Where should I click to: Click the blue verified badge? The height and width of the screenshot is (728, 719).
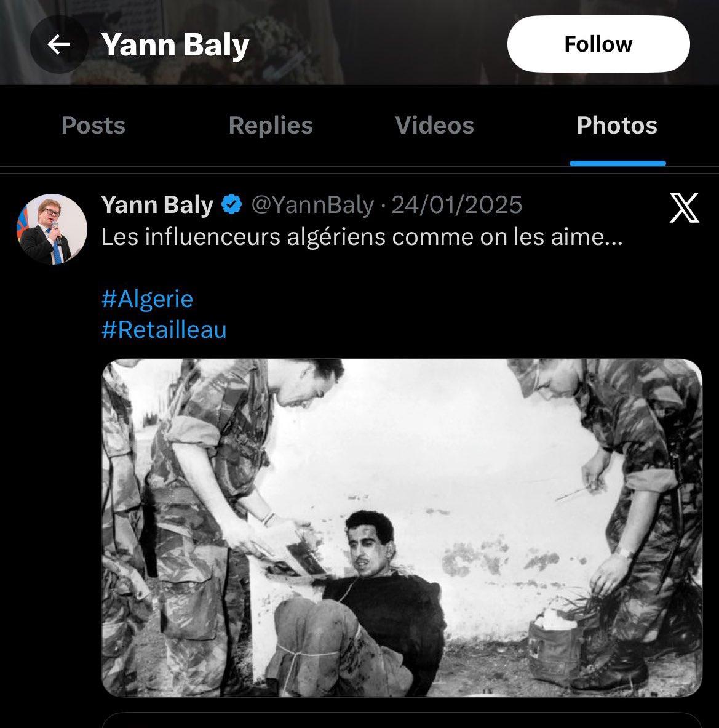(231, 205)
